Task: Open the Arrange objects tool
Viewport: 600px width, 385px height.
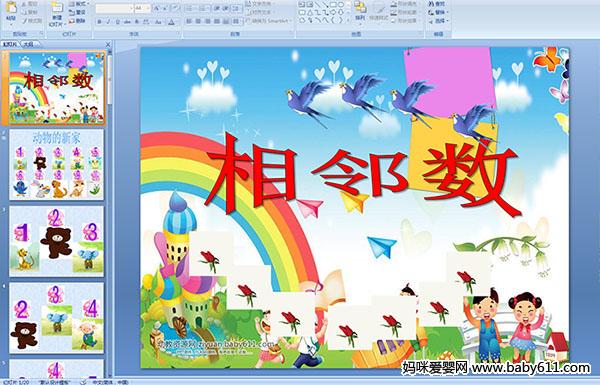Action: 360,11
